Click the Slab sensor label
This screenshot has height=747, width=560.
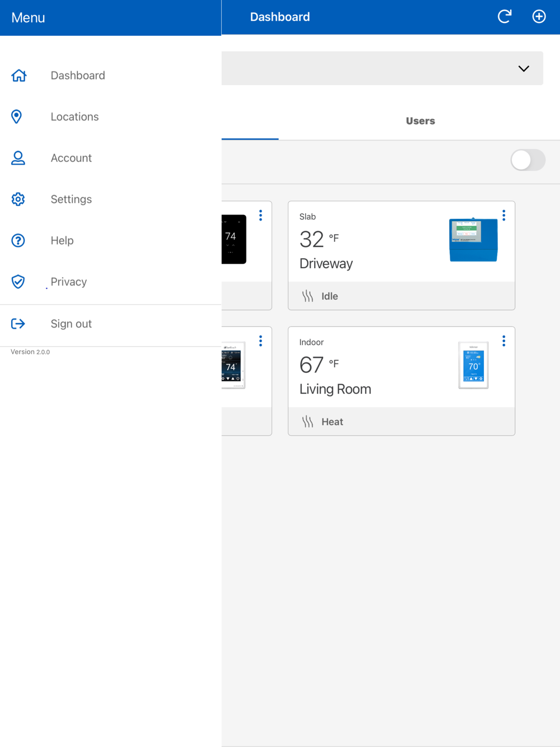(x=307, y=217)
